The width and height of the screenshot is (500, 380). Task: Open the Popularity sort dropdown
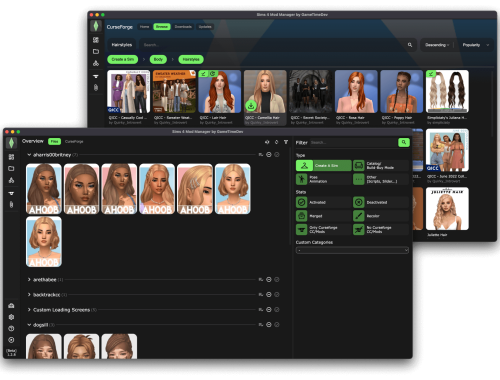pyautogui.click(x=476, y=45)
